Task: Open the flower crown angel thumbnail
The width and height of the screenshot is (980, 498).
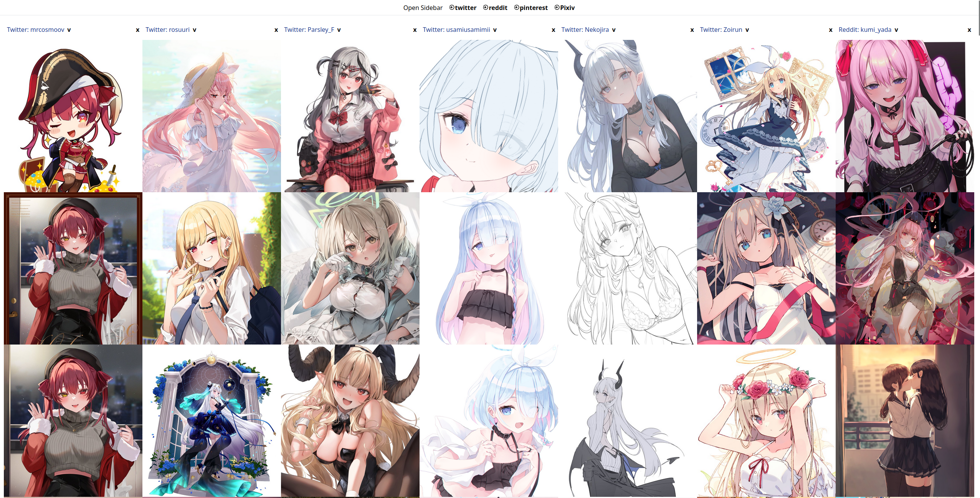Action: coord(766,420)
